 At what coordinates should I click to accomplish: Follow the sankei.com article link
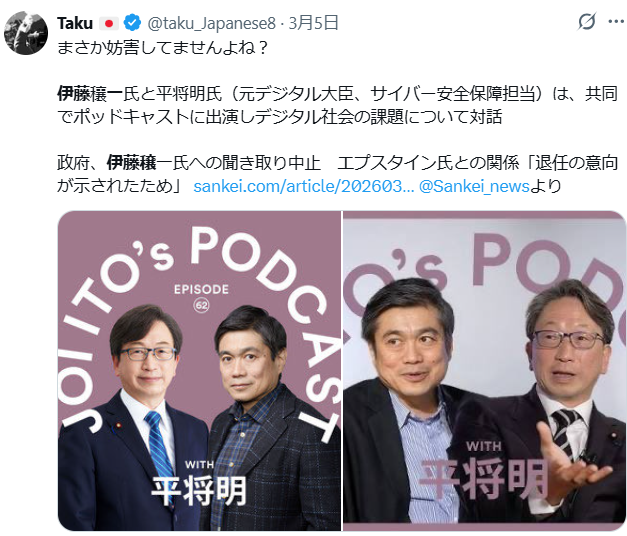(x=304, y=186)
